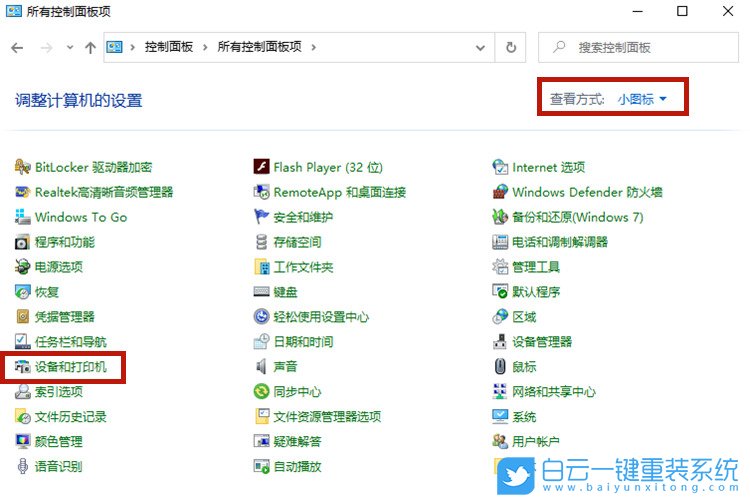This screenshot has height=500, width=750.
Task: Click the 恢复 icon
Action: click(22, 291)
